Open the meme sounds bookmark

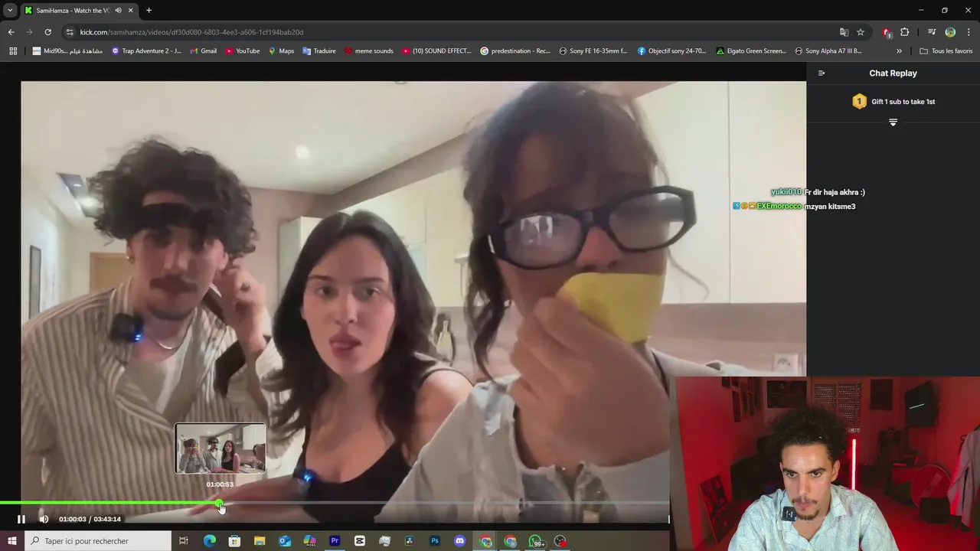point(368,51)
